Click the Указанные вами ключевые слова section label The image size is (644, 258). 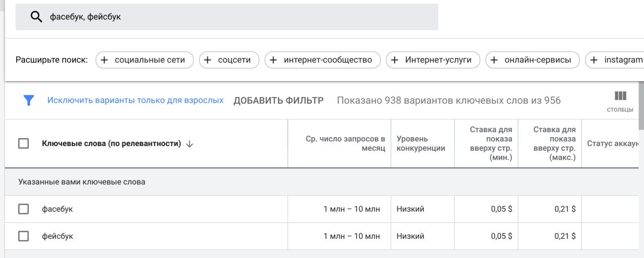82,181
